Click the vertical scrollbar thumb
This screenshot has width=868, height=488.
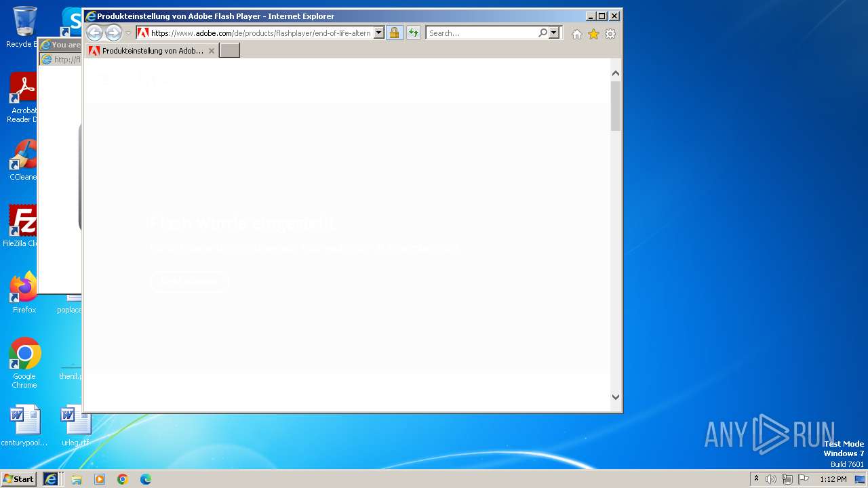coord(616,106)
